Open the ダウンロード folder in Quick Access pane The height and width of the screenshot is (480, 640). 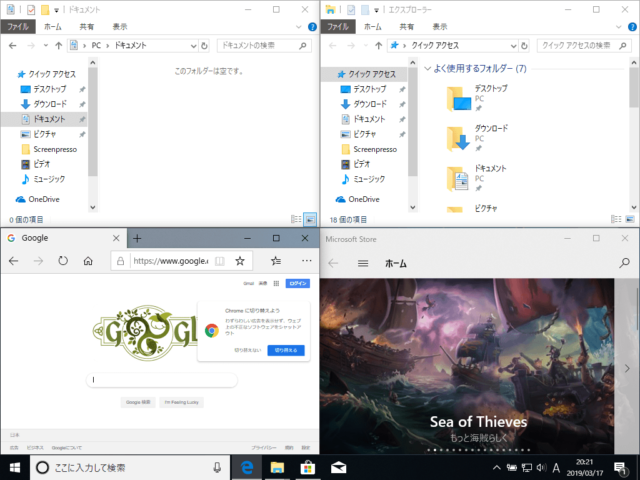[478, 138]
